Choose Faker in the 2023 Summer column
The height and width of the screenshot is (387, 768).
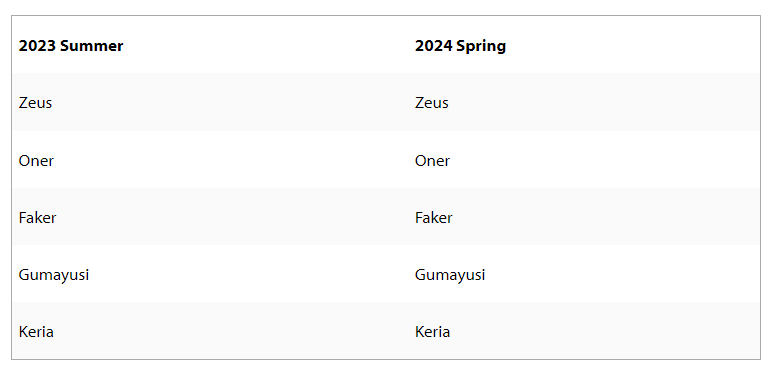pos(37,218)
